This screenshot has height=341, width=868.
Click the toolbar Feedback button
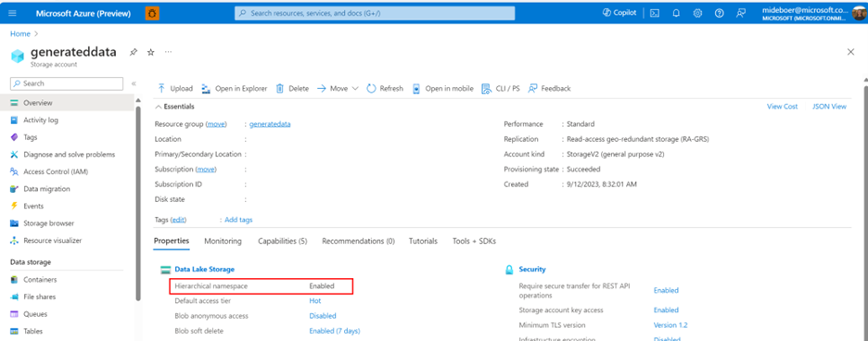(549, 89)
